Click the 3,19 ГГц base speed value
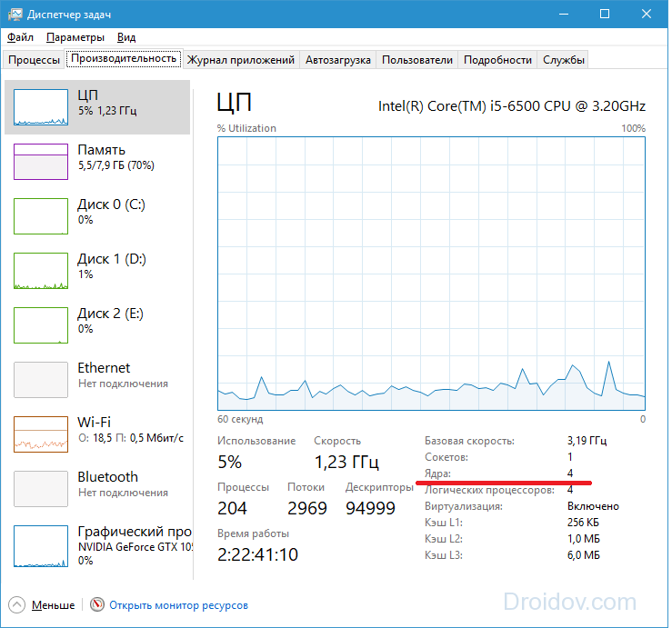The image size is (672, 628). point(587,441)
